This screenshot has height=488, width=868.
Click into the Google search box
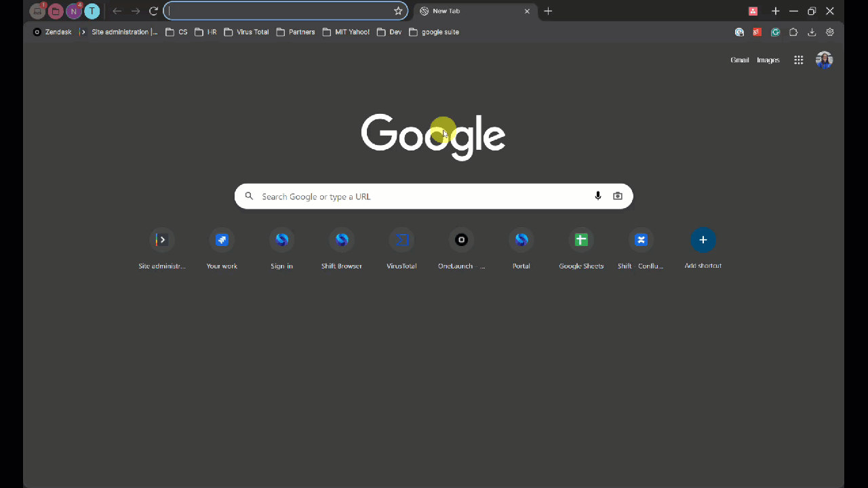(x=434, y=197)
